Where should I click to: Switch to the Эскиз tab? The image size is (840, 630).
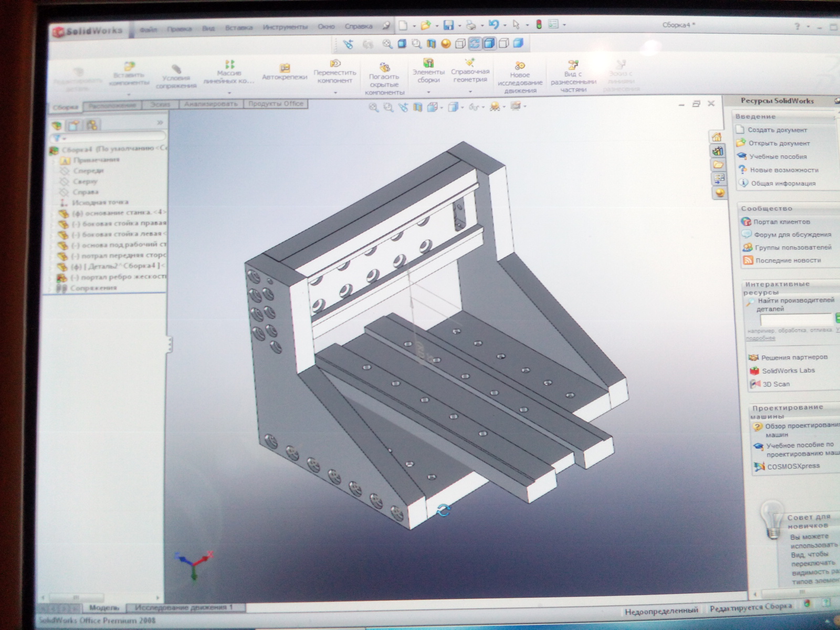(x=160, y=105)
